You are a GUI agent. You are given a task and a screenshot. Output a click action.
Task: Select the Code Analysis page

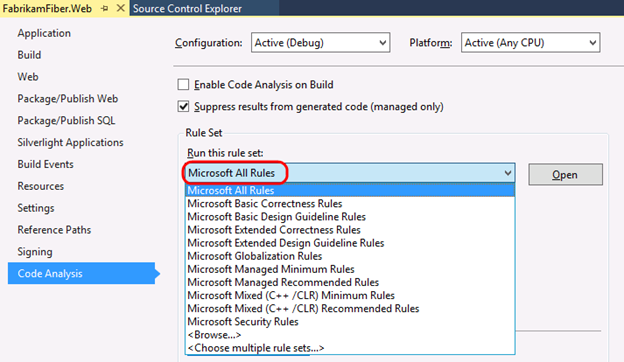point(82,273)
